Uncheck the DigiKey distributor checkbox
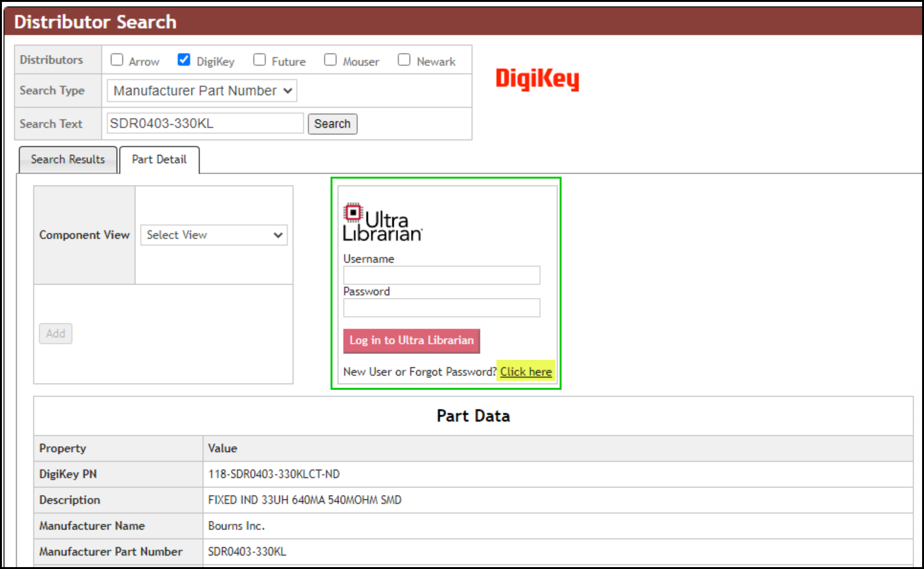 184,59
